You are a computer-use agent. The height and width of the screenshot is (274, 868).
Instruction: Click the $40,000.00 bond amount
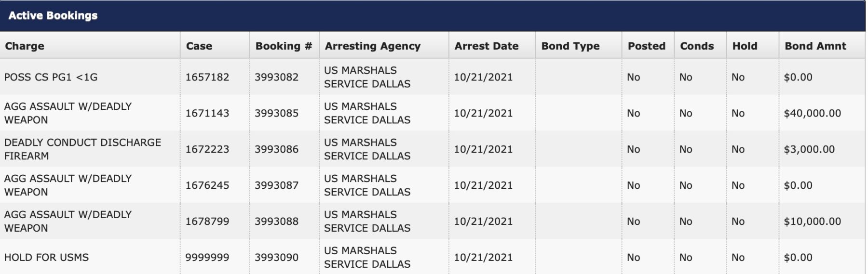click(x=812, y=113)
